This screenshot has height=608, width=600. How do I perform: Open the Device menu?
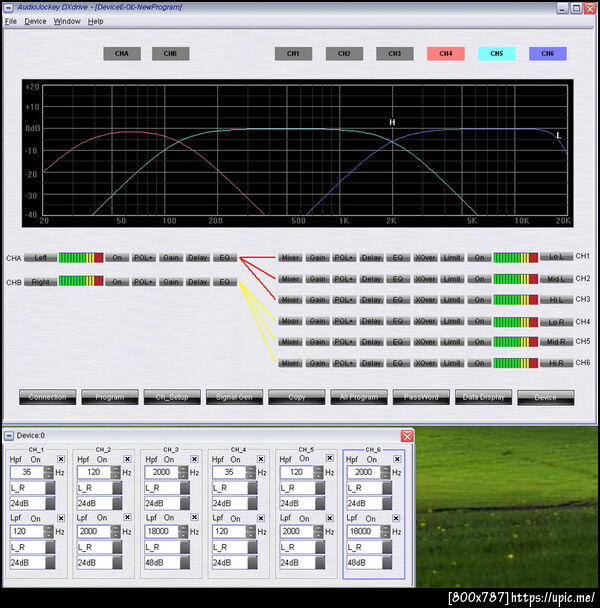pyautogui.click(x=35, y=21)
